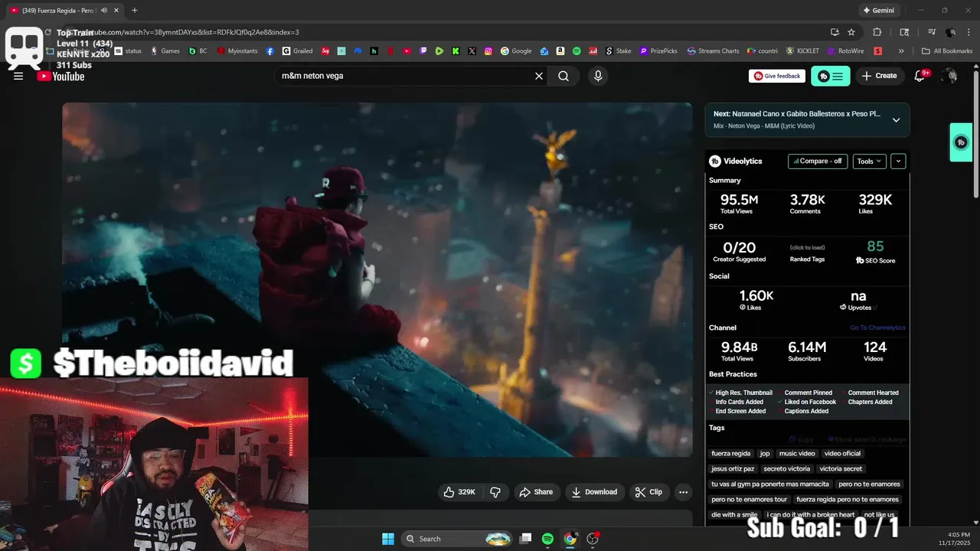This screenshot has width=980, height=551.
Task: Copy the video tags
Action: [802, 439]
